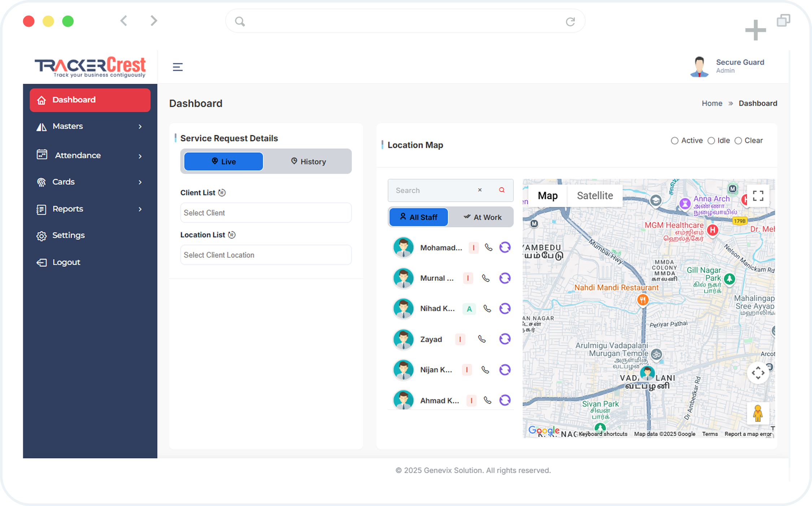The image size is (812, 506).
Task: Clear staff search with the x icon
Action: point(480,190)
